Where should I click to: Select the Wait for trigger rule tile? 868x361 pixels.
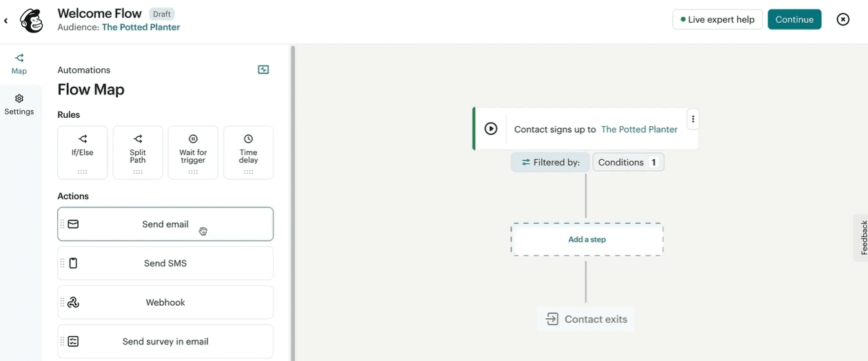(193, 152)
